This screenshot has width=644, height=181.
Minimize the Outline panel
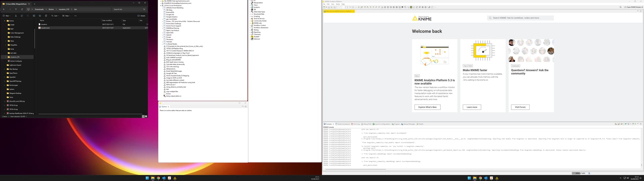tap(243, 107)
